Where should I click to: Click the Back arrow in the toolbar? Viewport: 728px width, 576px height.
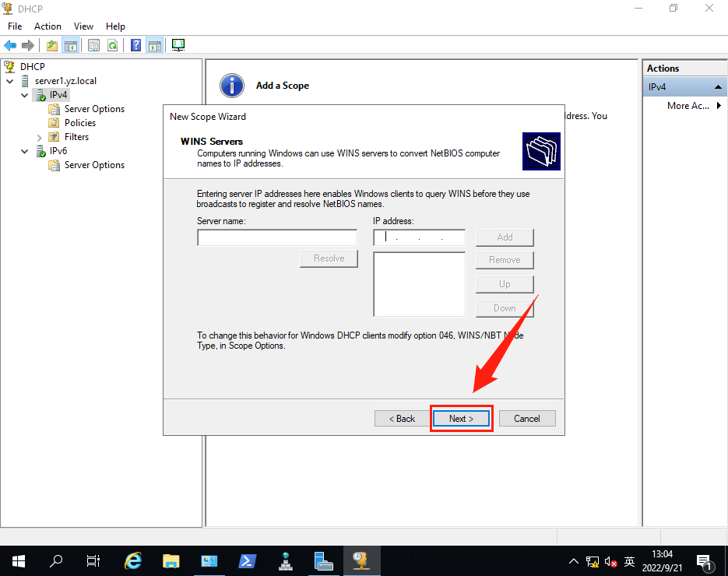[10, 45]
